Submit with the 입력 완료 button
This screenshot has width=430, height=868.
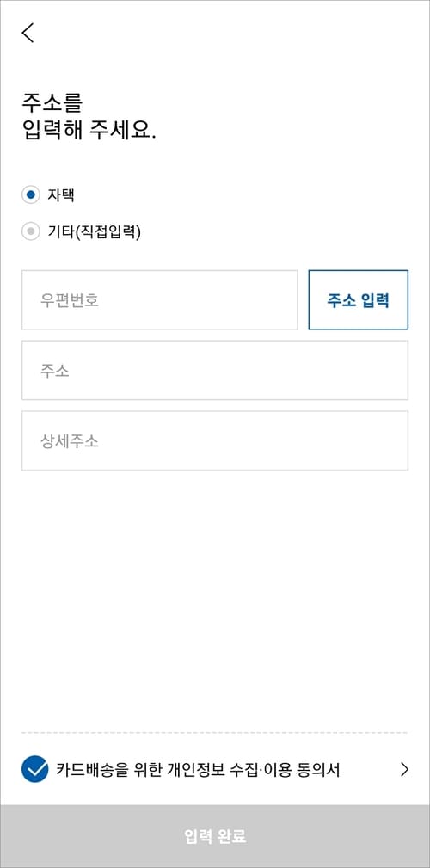tap(215, 836)
